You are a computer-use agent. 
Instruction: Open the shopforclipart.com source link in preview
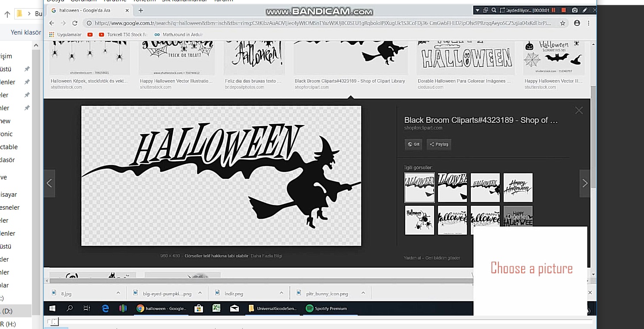pos(423,128)
